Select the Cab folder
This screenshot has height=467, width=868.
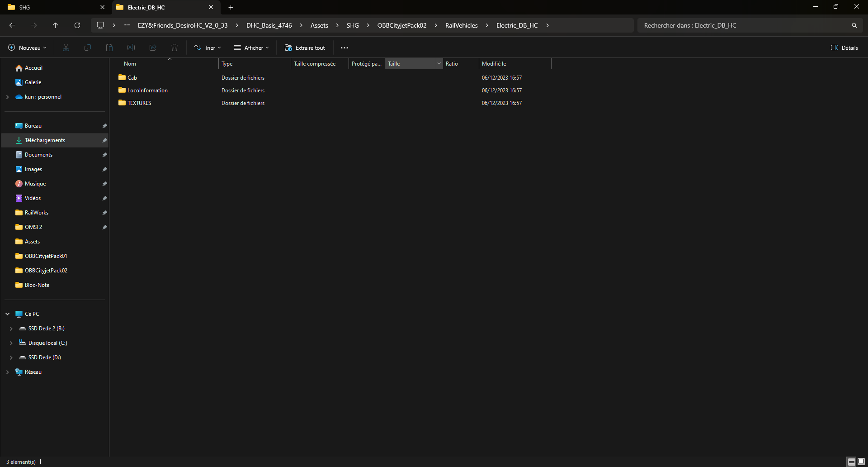132,78
